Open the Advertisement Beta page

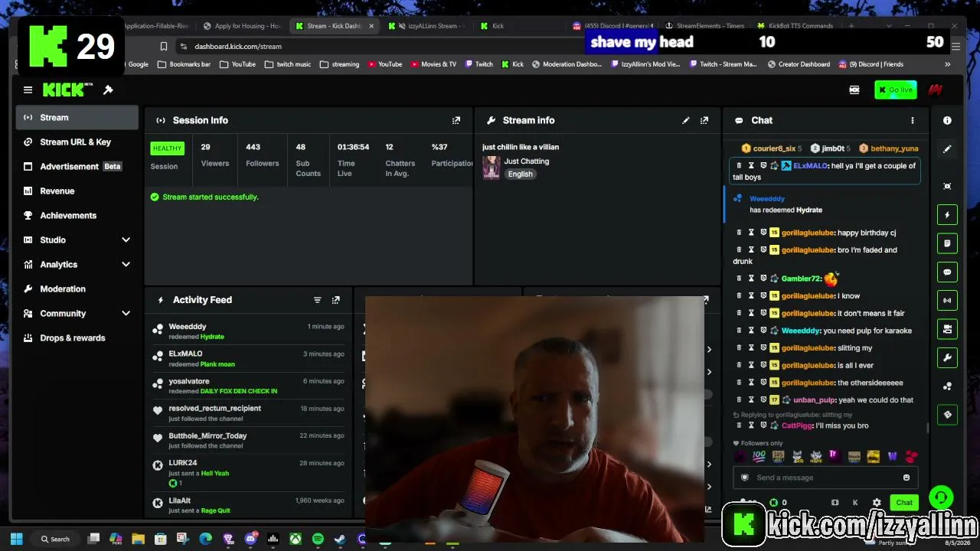click(x=77, y=166)
